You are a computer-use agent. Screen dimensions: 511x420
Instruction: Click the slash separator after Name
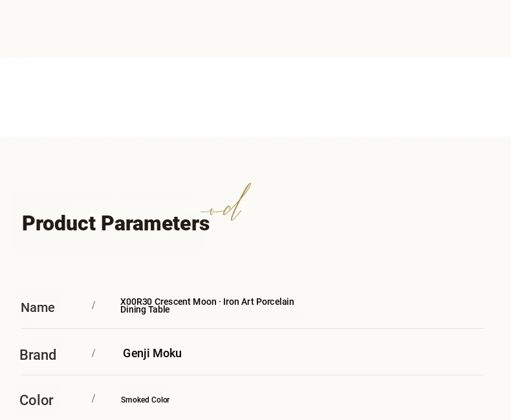94,305
